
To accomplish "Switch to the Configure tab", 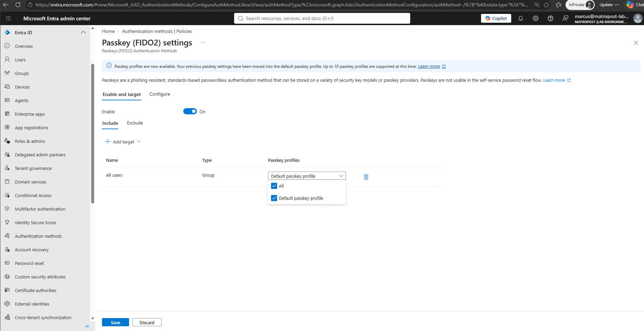I will click(160, 94).
